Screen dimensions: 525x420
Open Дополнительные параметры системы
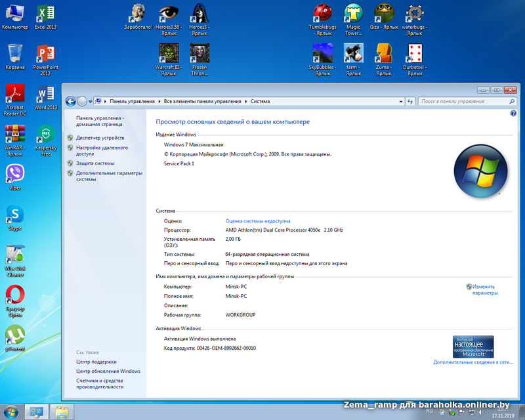tap(109, 176)
